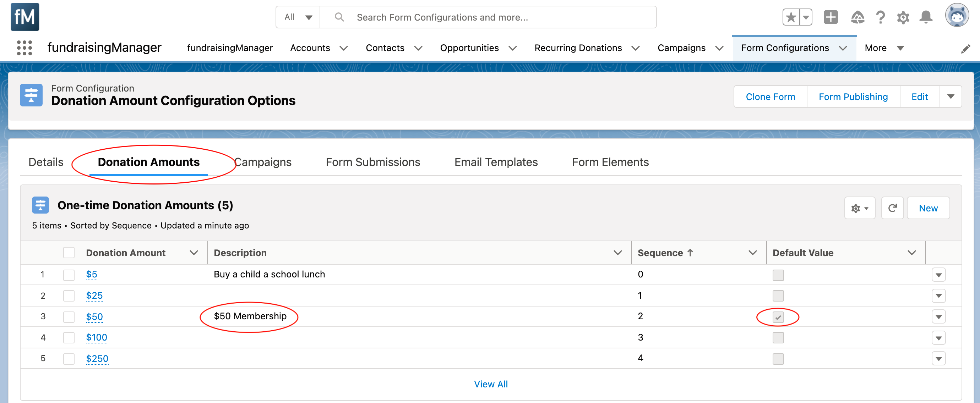
Task: Switch to the Form Elements tab
Action: point(610,162)
